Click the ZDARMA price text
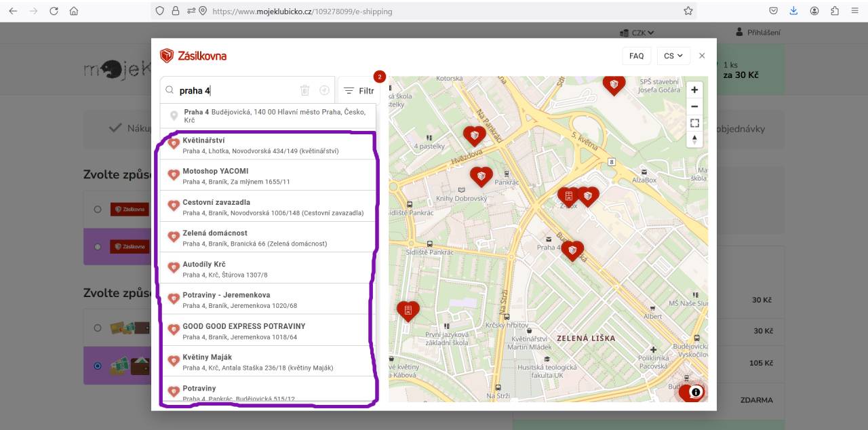 (x=756, y=400)
